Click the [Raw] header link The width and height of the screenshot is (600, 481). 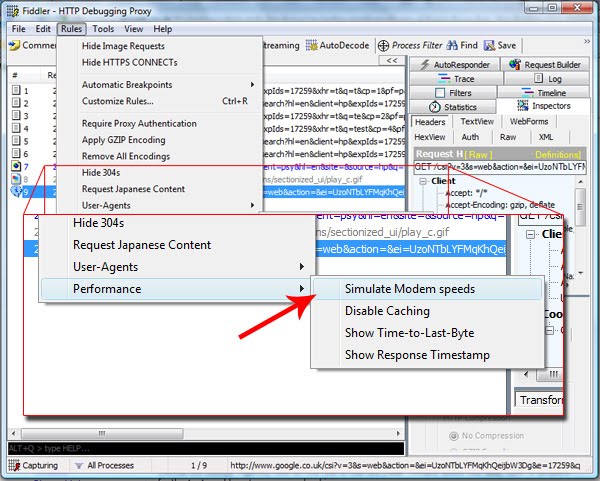478,155
